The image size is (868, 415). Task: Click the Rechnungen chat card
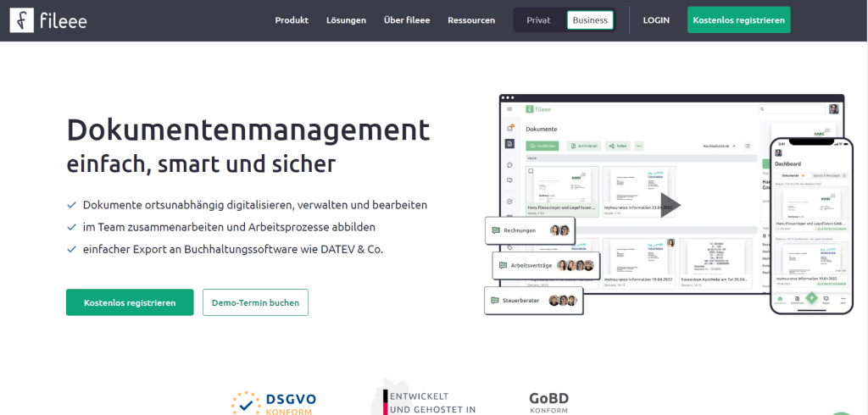point(530,230)
